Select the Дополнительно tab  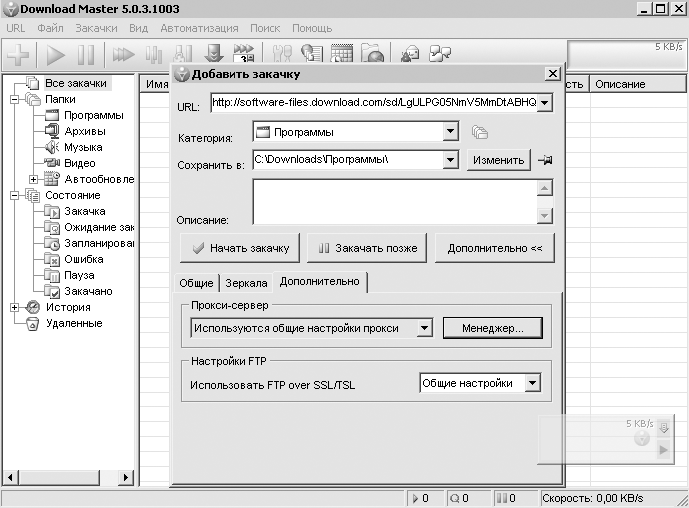(x=319, y=282)
